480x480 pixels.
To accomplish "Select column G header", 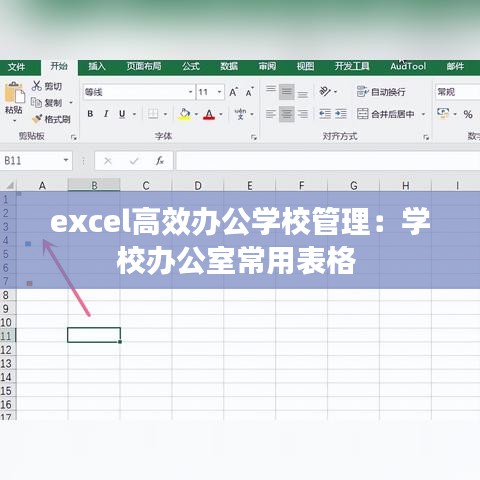I will pyautogui.click(x=354, y=185).
